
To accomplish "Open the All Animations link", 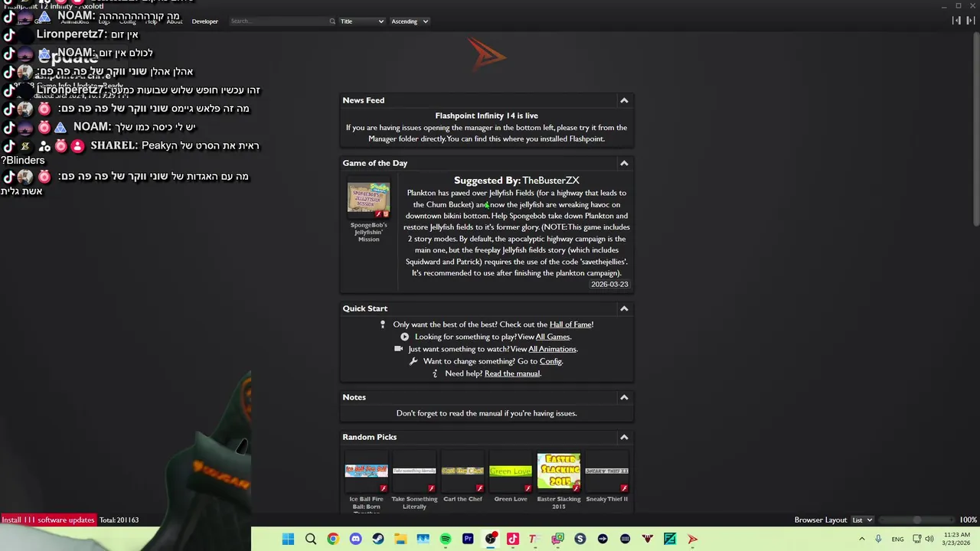I will (x=552, y=349).
